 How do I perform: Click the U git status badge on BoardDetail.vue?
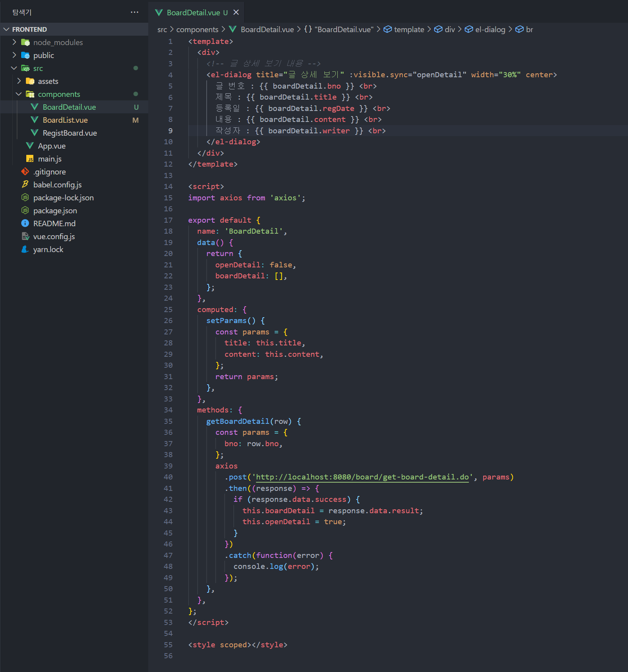tap(136, 107)
